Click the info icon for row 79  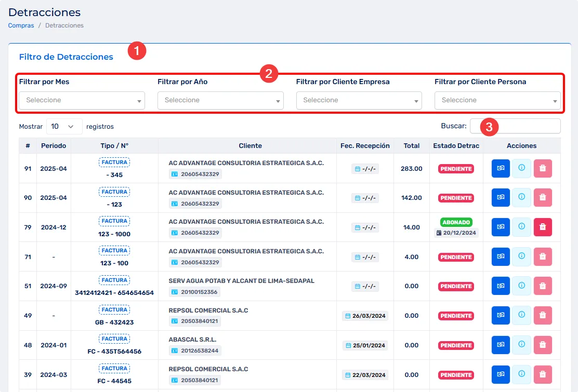[521, 227]
